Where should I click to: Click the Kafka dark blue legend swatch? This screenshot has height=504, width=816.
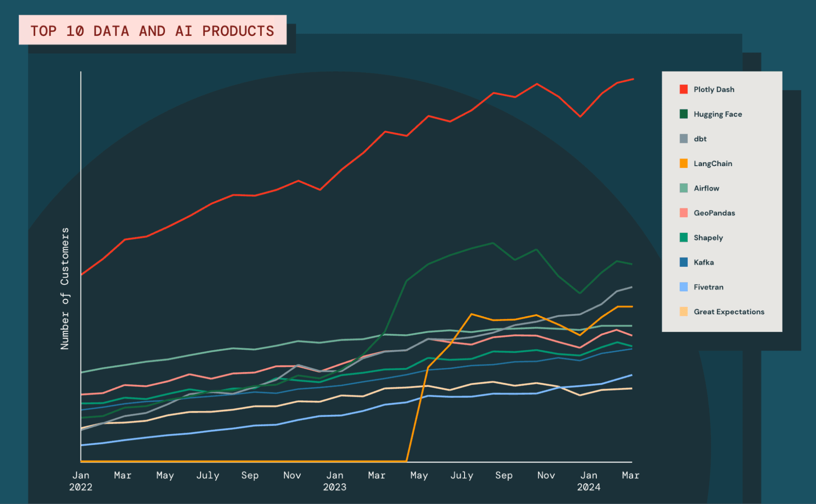click(683, 262)
